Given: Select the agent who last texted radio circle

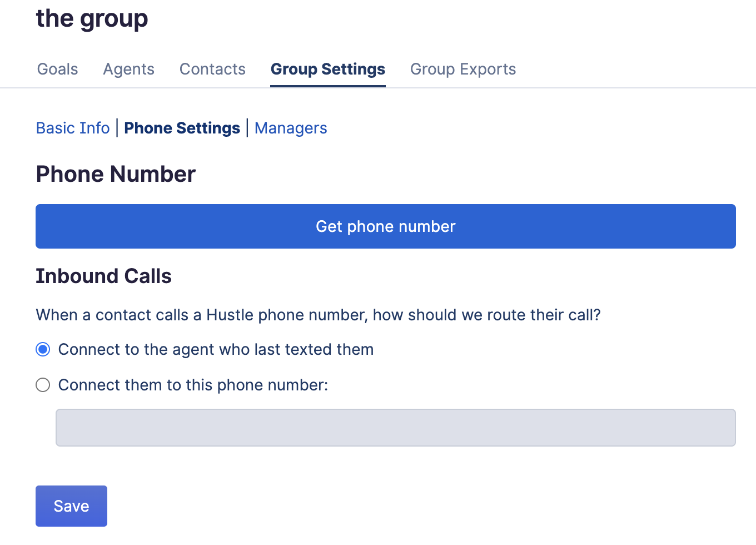Looking at the screenshot, I should (x=43, y=349).
